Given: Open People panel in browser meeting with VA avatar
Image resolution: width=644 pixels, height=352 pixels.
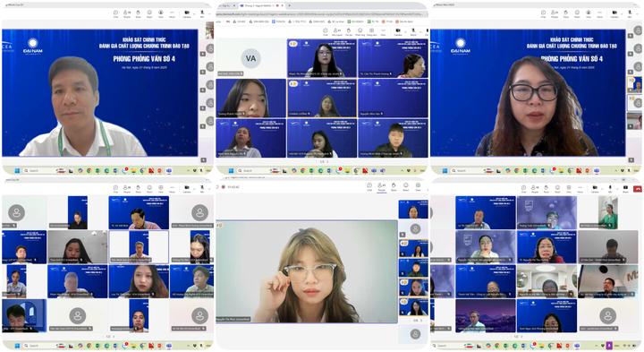Looking at the screenshot, I should pos(337,31).
